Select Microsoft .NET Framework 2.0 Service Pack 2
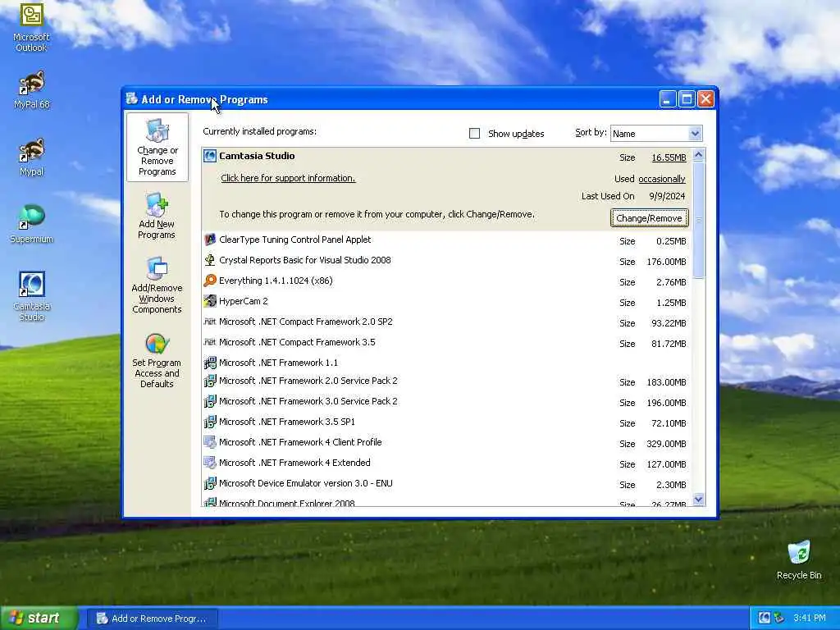 447,381
